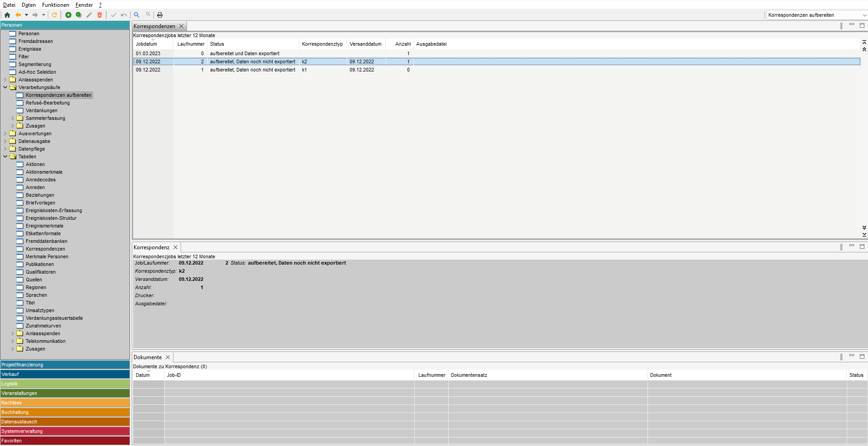Add new record with green plus
The height and width of the screenshot is (446, 868).
click(68, 15)
